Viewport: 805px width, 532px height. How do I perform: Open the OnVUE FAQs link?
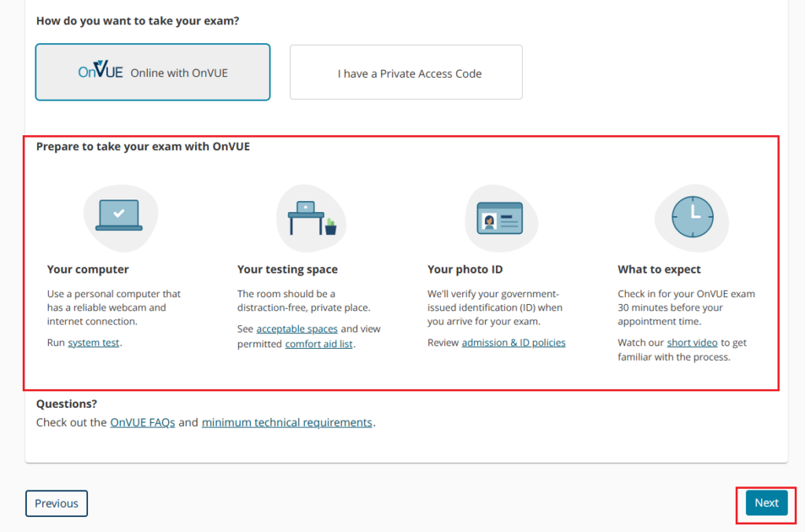point(142,422)
